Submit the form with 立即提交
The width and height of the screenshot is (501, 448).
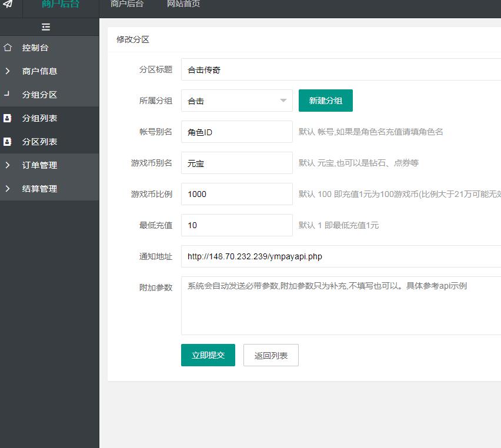click(x=208, y=355)
